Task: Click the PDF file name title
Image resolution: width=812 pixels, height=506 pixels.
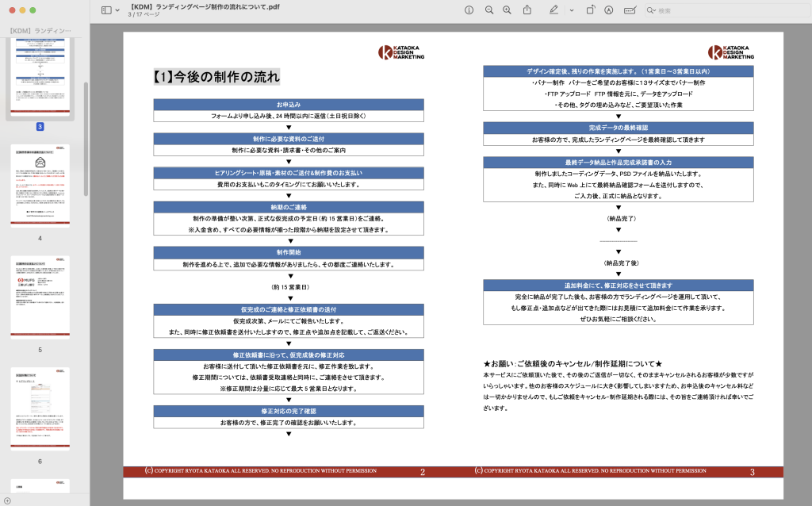Action: (206, 6)
